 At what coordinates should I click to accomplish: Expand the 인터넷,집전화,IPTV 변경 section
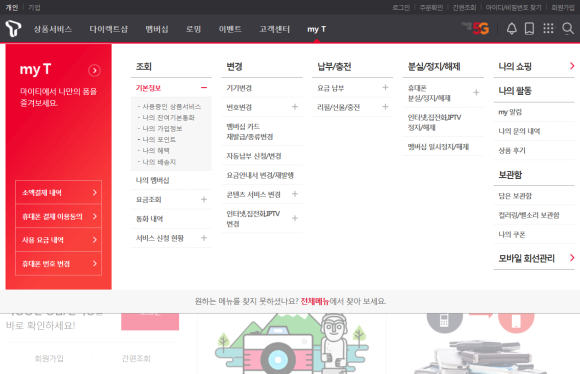(295, 218)
